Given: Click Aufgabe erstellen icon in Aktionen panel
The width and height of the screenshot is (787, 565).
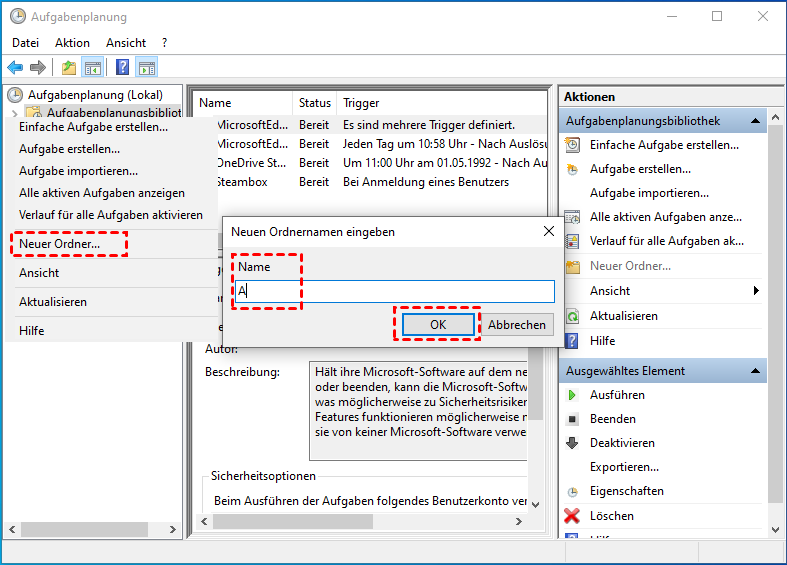Looking at the screenshot, I should 573,169.
